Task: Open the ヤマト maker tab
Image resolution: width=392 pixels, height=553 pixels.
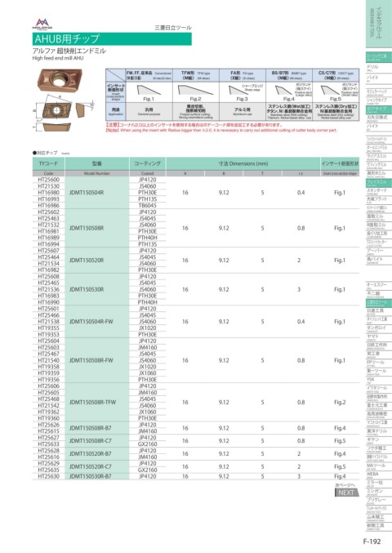Action: 378,337
